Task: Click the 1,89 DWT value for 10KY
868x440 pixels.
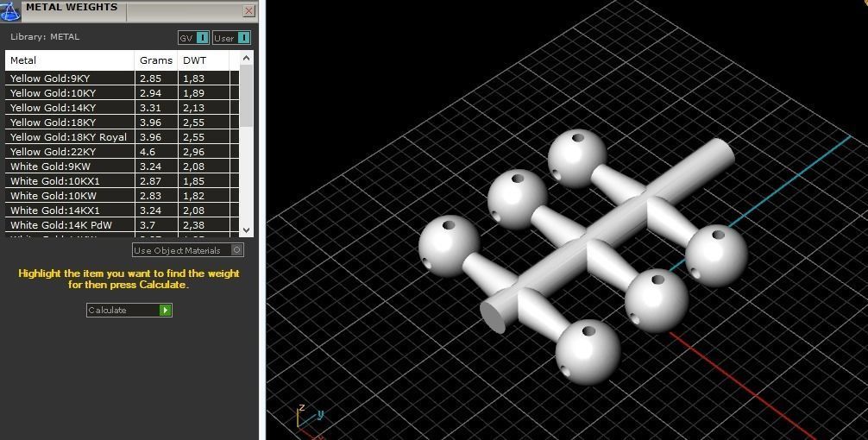Action: [194, 93]
